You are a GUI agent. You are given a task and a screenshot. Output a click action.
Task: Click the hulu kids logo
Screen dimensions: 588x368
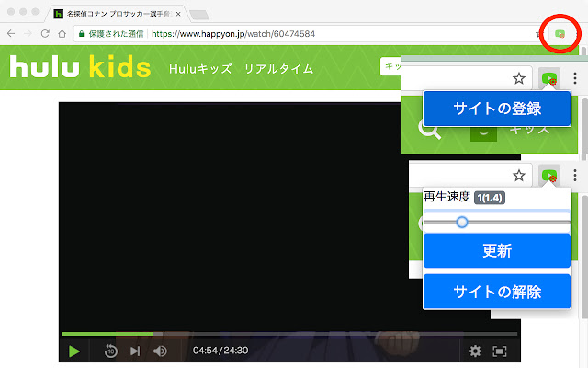tap(80, 67)
